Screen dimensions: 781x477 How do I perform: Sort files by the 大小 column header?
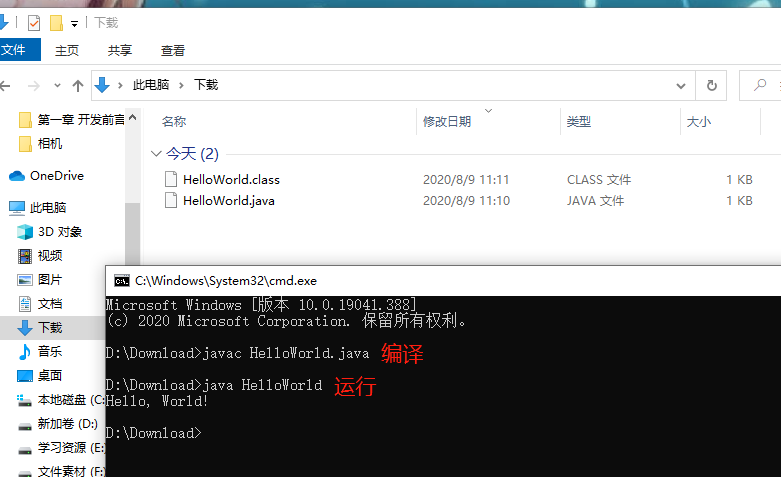tap(698, 121)
